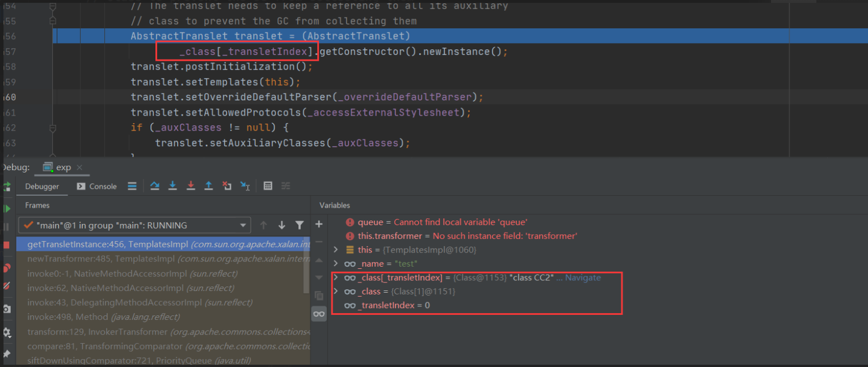The width and height of the screenshot is (868, 367).
Task: Select frame getTransletInstance:456, TemplatesImpl
Action: coord(163,244)
